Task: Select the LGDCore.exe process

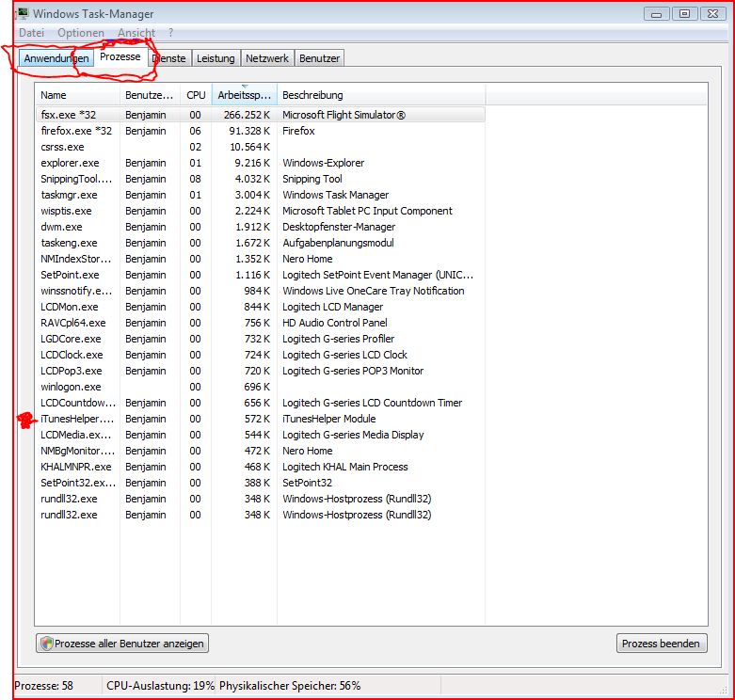Action: coord(260,339)
